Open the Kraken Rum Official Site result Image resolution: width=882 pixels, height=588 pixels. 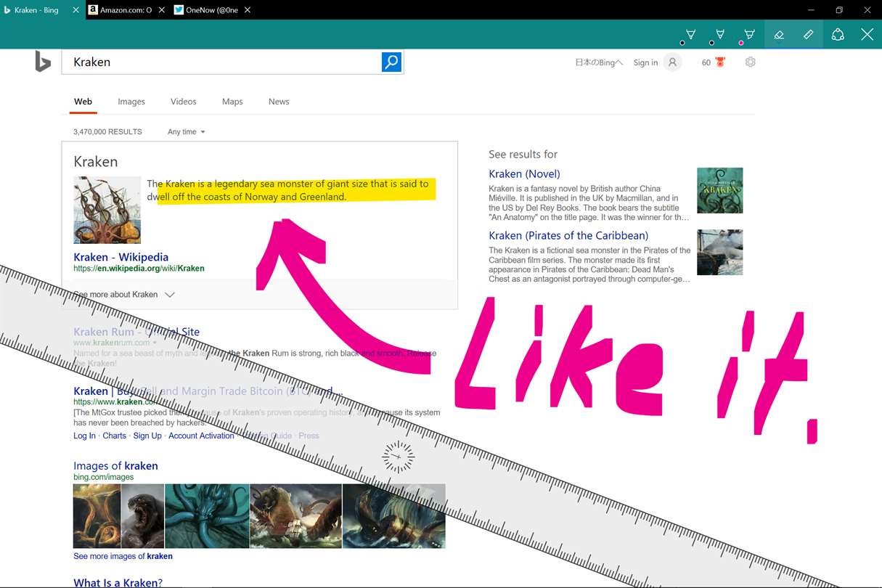pyautogui.click(x=136, y=332)
